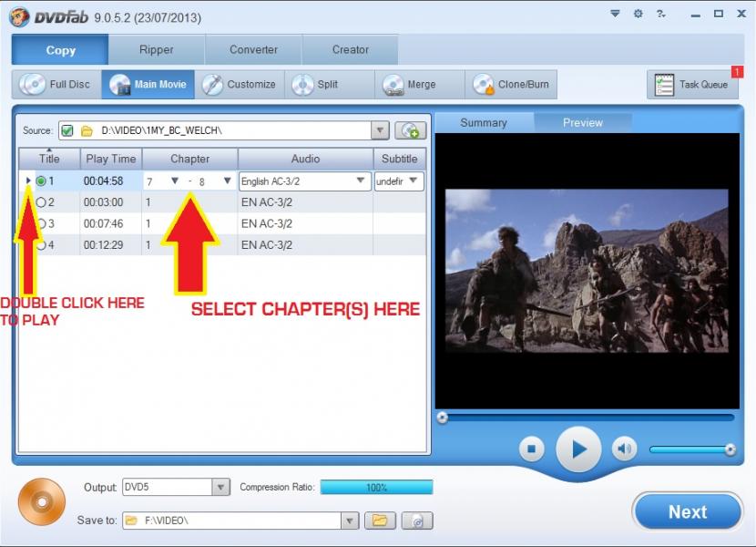Click the preview video frame
756x547 pixels.
(587, 271)
